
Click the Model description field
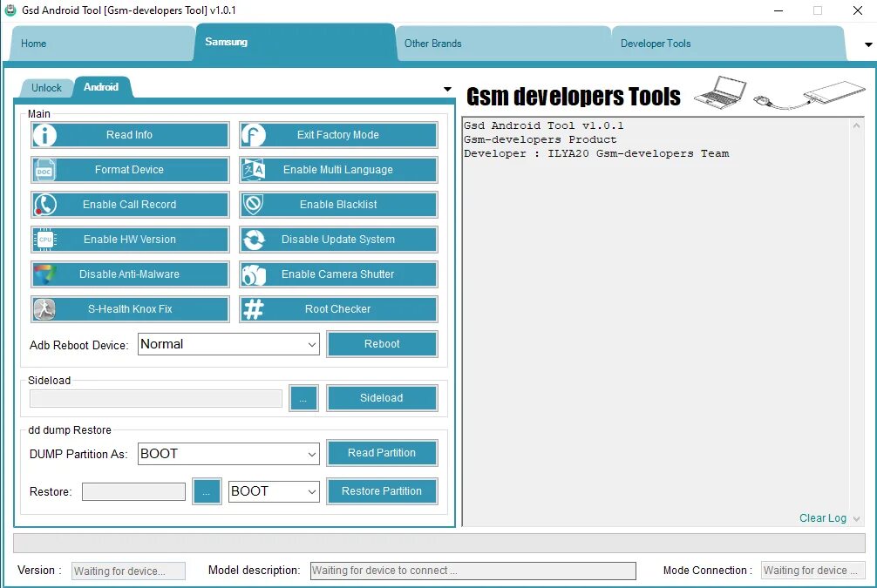pyautogui.click(x=473, y=571)
